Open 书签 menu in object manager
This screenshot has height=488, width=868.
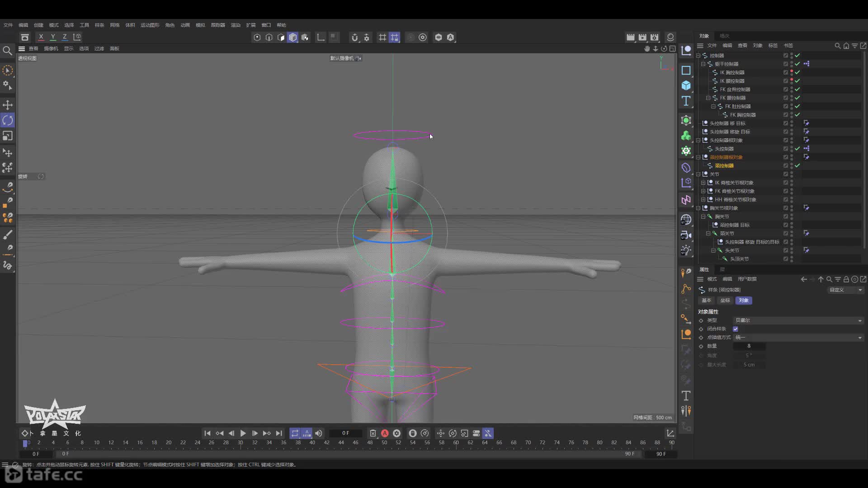(x=788, y=46)
